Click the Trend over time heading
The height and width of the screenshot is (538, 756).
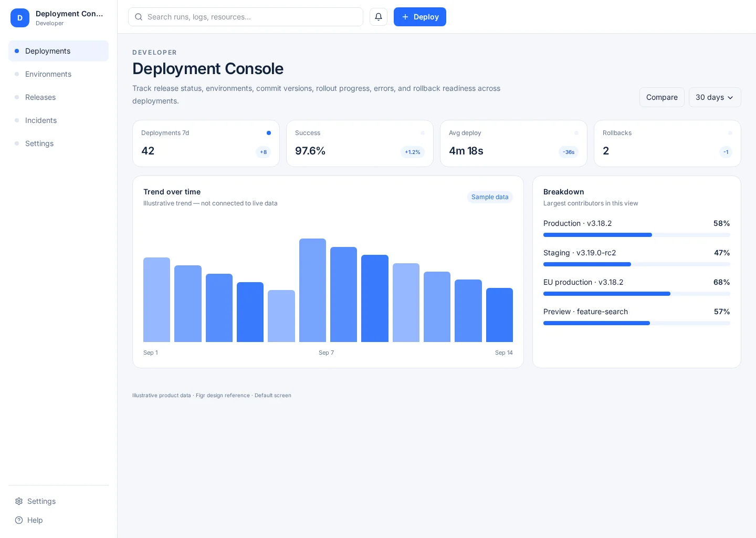coord(172,192)
